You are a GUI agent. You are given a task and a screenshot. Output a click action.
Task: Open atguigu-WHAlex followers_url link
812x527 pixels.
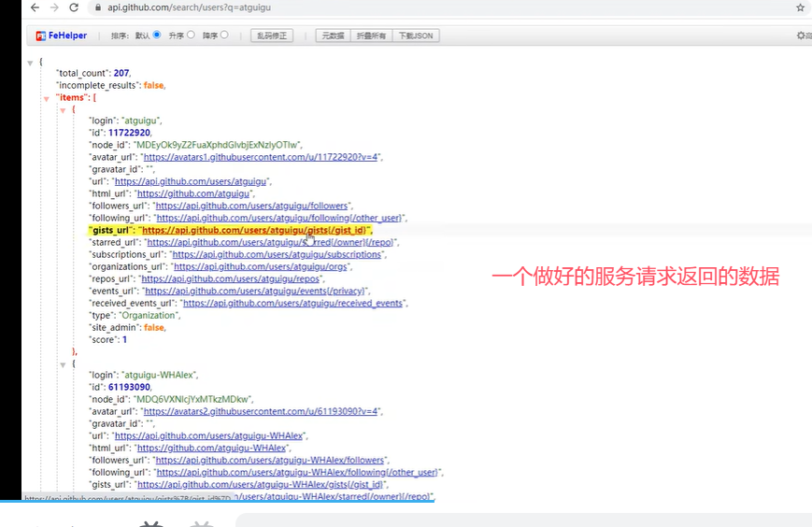[x=270, y=461]
